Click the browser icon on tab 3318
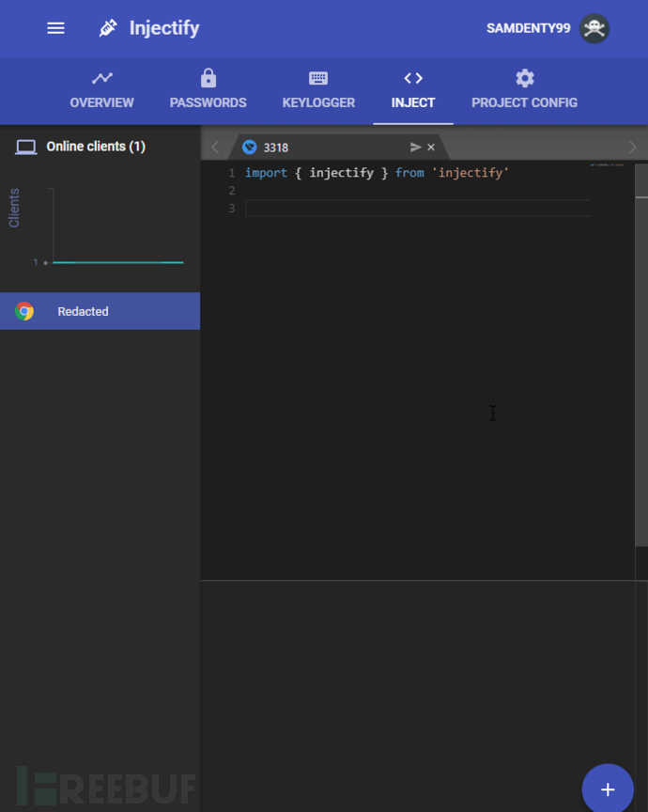 pyautogui.click(x=250, y=148)
